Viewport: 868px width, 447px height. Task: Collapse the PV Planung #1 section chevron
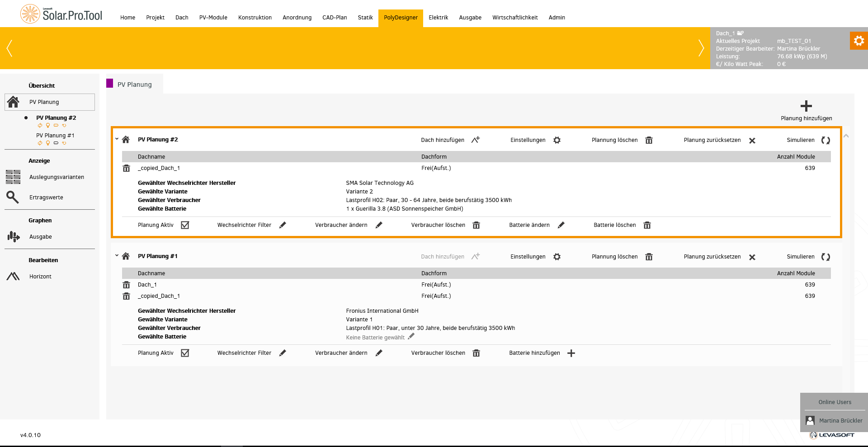pyautogui.click(x=117, y=255)
